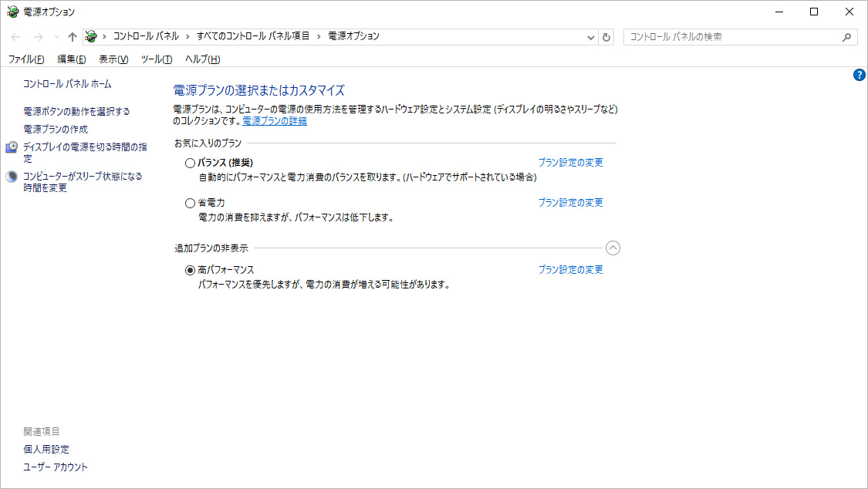Open コンピューターがスリープ状態になる時間を変更
868x489 pixels.
tap(83, 182)
